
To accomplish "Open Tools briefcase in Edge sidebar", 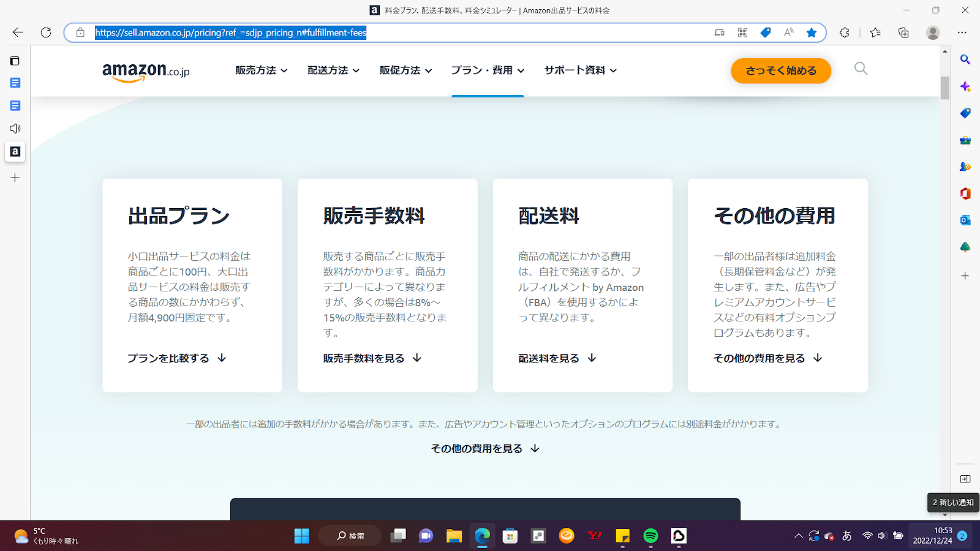I will [x=965, y=140].
